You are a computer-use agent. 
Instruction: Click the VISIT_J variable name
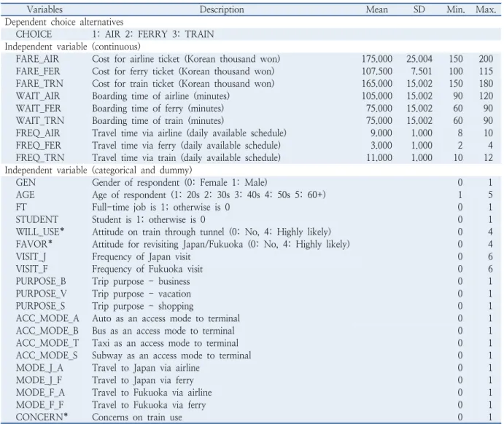[31, 256]
